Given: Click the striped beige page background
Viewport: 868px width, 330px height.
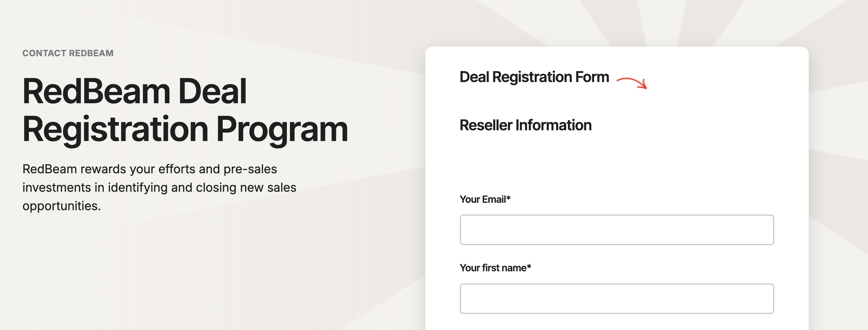Looking at the screenshot, I should tap(202, 277).
